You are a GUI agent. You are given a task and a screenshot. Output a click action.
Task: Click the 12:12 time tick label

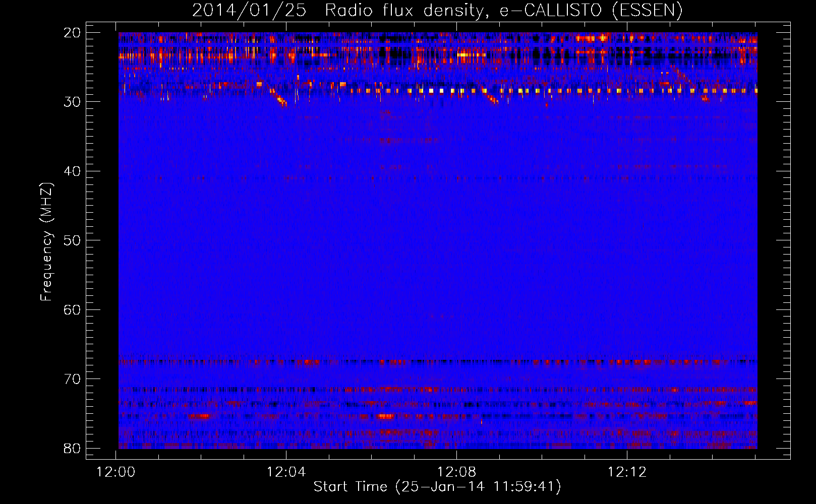coord(627,472)
